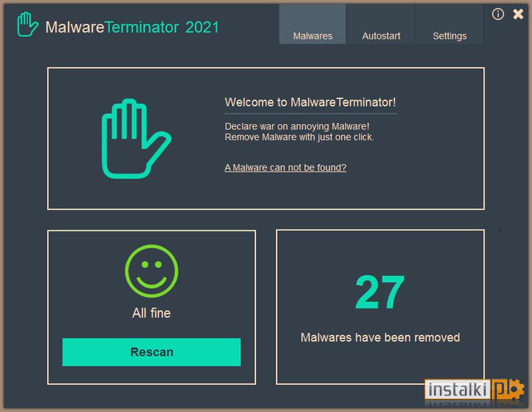Open the info icon in title bar
This screenshot has height=412, width=532.
(x=498, y=14)
